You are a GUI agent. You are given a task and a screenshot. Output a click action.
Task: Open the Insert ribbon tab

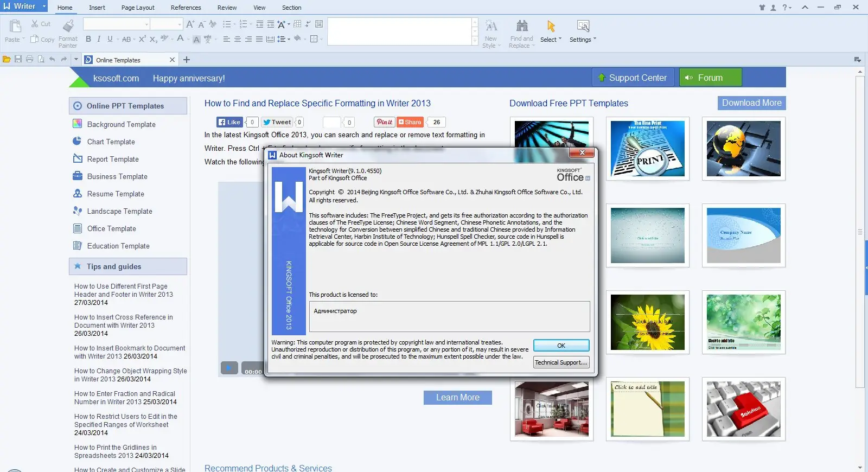[97, 8]
